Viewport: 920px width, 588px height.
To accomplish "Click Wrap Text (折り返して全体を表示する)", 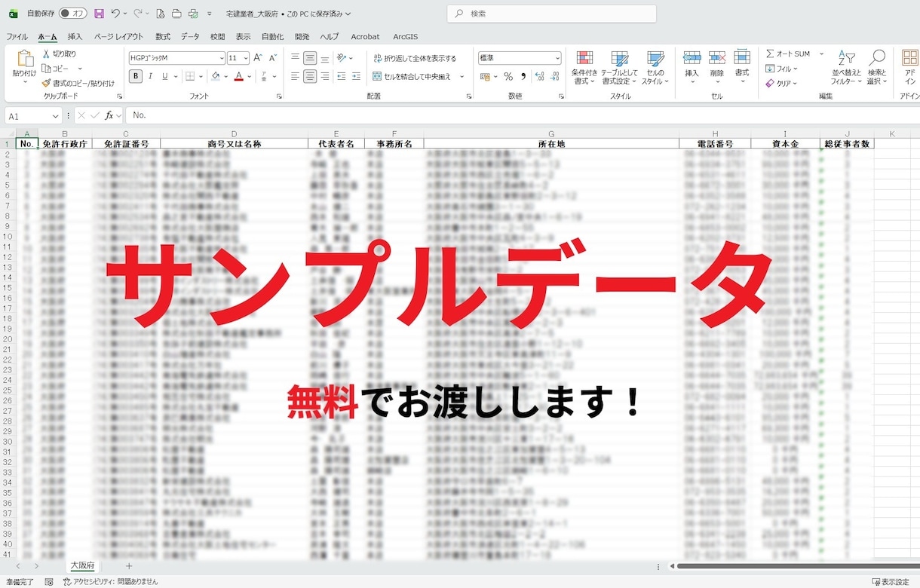I will point(415,58).
